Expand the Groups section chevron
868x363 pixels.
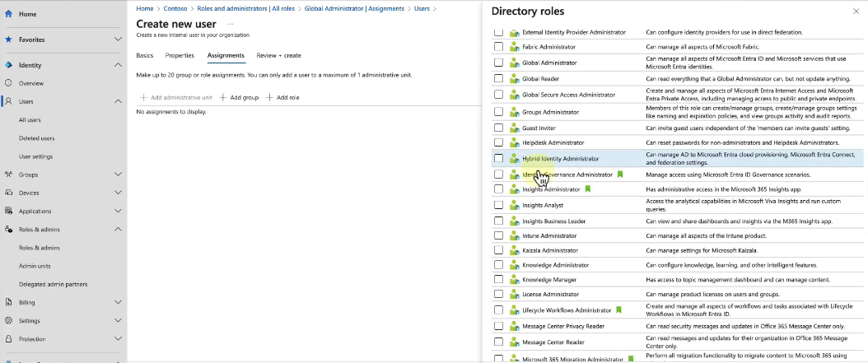click(118, 175)
